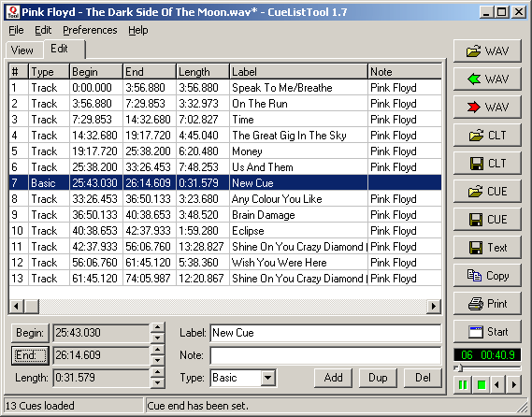Click the playback position slider
The height and width of the screenshot is (417, 532).
tap(487, 368)
